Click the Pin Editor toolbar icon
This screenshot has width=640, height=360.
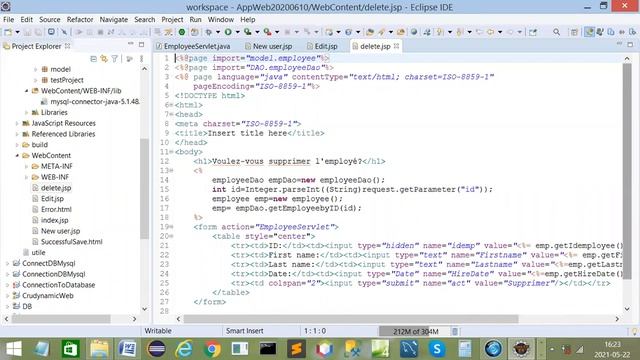tap(533, 32)
